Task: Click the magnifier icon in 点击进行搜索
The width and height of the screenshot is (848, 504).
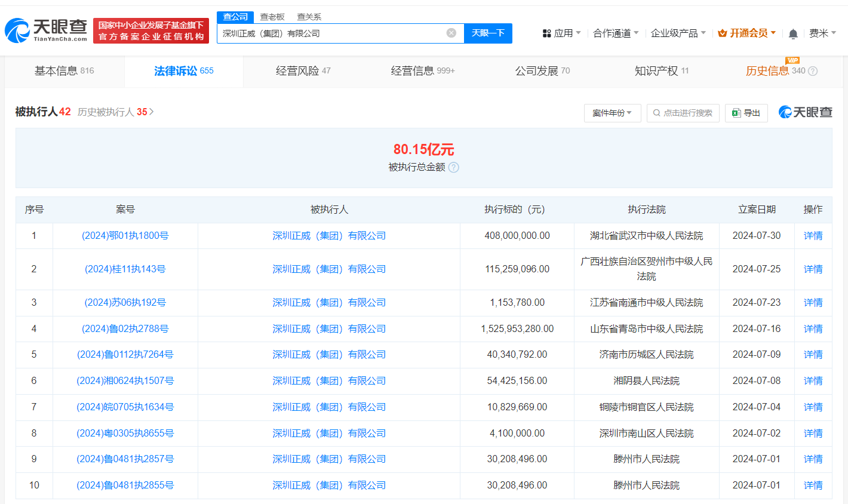Action: click(655, 112)
